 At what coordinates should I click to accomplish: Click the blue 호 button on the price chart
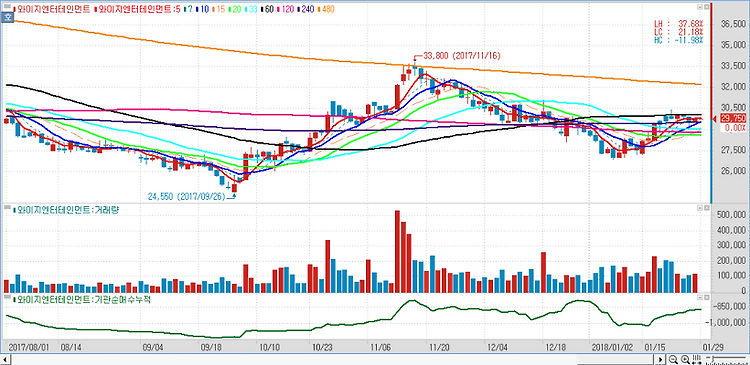tap(8, 17)
